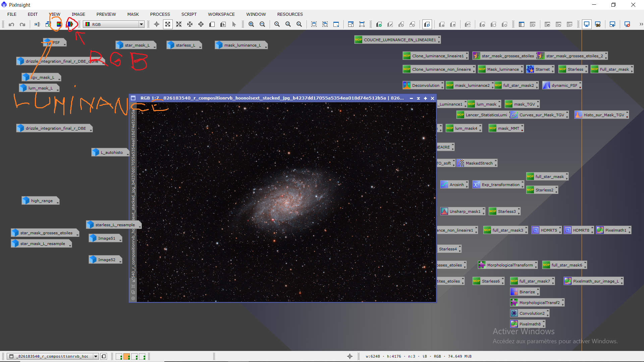Click the Redo arrow in toolbar
The height and width of the screenshot is (362, 644).
click(x=22, y=24)
